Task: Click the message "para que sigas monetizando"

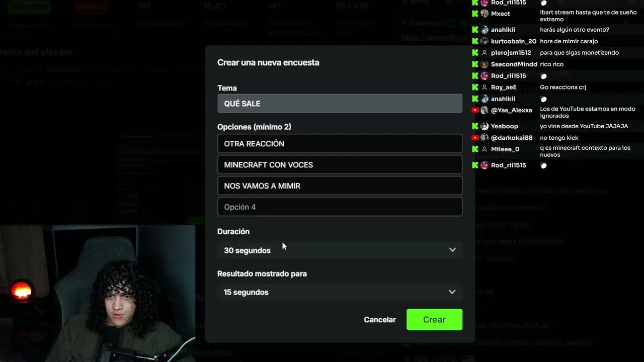Action: click(580, 53)
